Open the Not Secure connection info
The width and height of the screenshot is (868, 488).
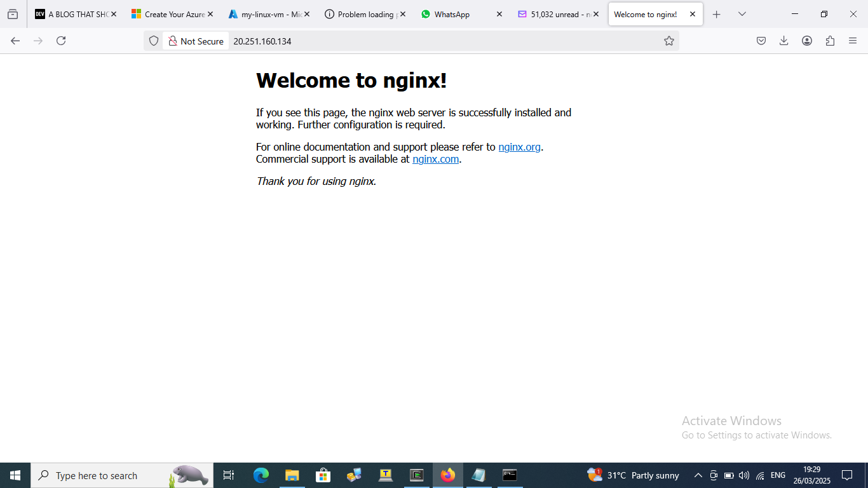tap(196, 41)
